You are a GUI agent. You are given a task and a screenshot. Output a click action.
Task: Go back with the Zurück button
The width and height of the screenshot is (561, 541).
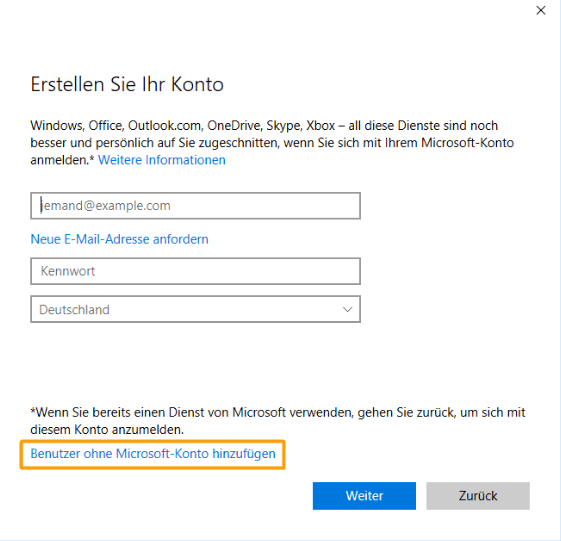[x=478, y=496]
